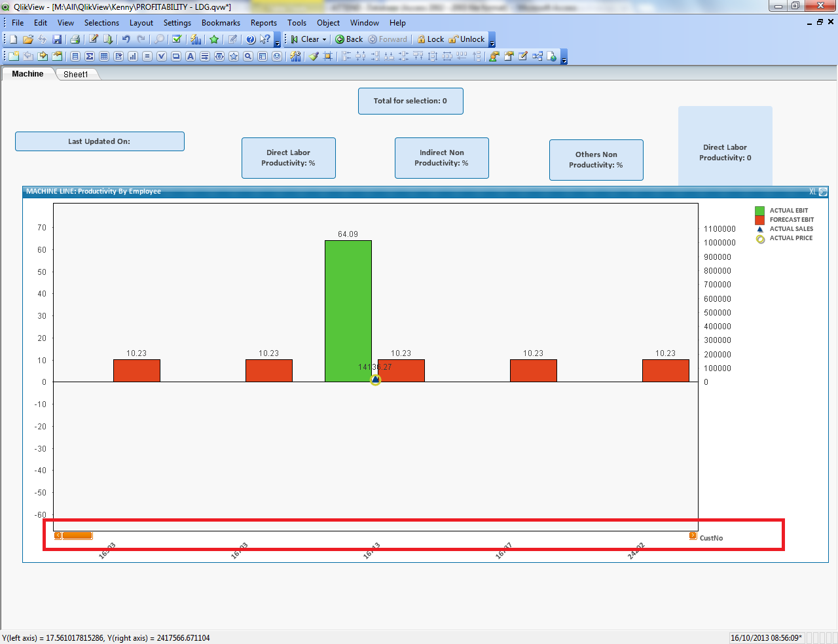Add a bookmark with green star icon
The width and height of the screenshot is (838, 644).
pyautogui.click(x=214, y=39)
